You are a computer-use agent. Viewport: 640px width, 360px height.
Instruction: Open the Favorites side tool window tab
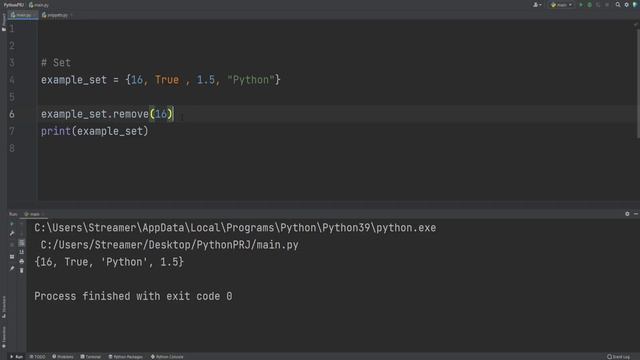click(x=4, y=338)
